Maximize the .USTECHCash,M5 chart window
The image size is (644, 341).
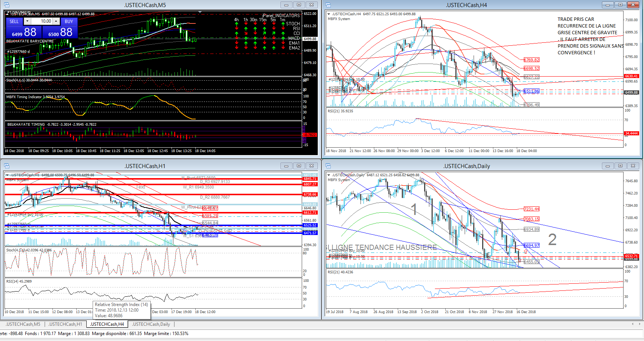point(299,5)
